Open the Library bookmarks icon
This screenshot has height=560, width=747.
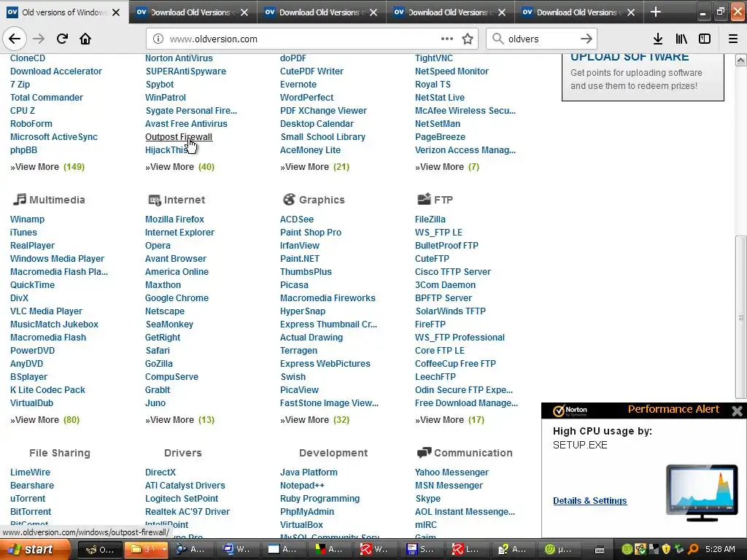coord(681,39)
